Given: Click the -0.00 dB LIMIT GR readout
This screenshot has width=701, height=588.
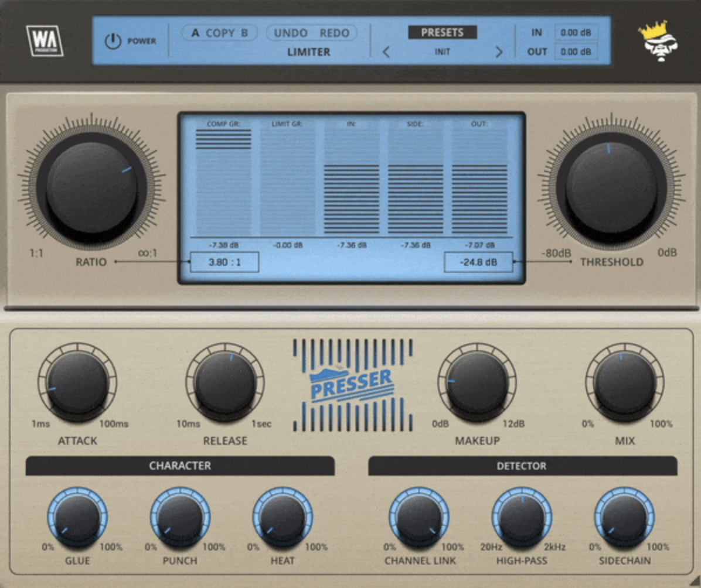Looking at the screenshot, I should pos(287,245).
